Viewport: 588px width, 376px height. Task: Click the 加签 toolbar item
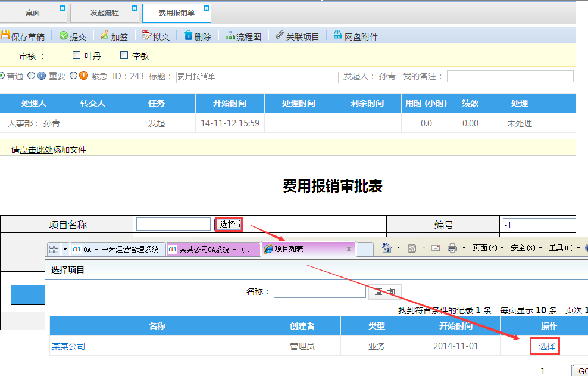pos(114,36)
